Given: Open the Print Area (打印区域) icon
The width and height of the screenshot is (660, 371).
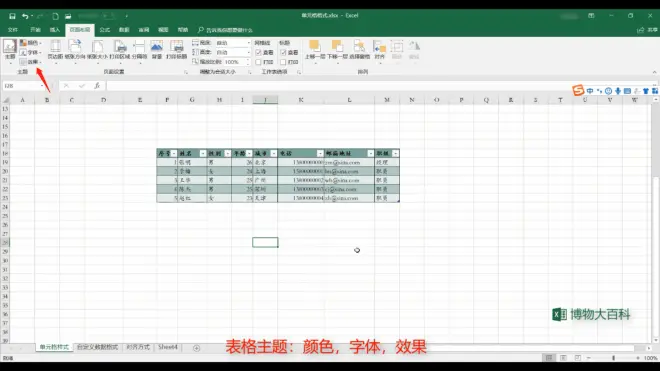Looking at the screenshot, I should tap(120, 51).
